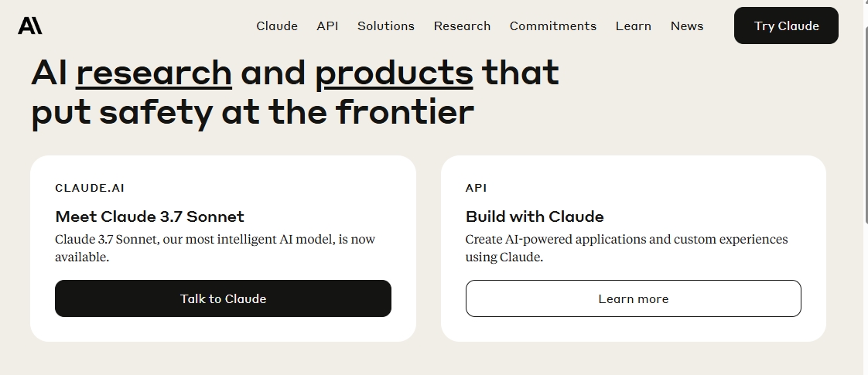Click the Learn more button
This screenshot has height=375, width=868.
coord(633,298)
